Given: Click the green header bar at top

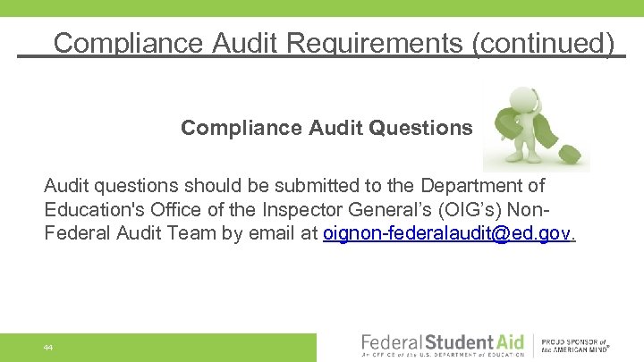Looking at the screenshot, I should tap(322, 8).
